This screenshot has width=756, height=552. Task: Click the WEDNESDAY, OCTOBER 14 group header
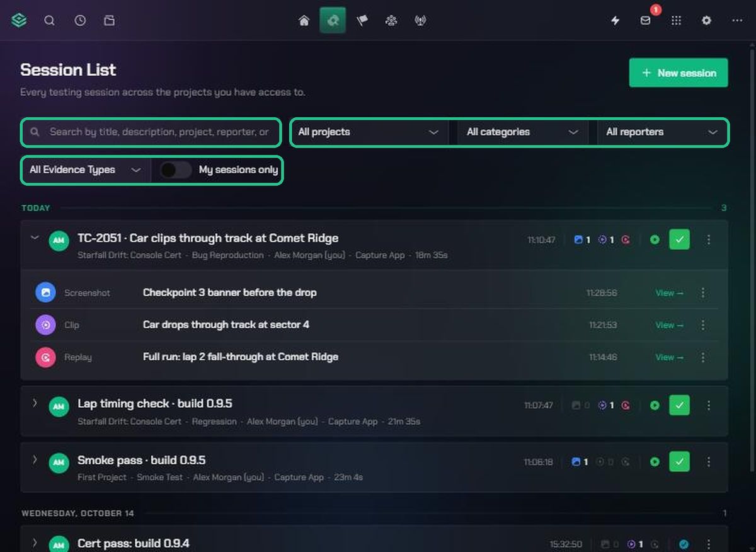click(x=77, y=514)
